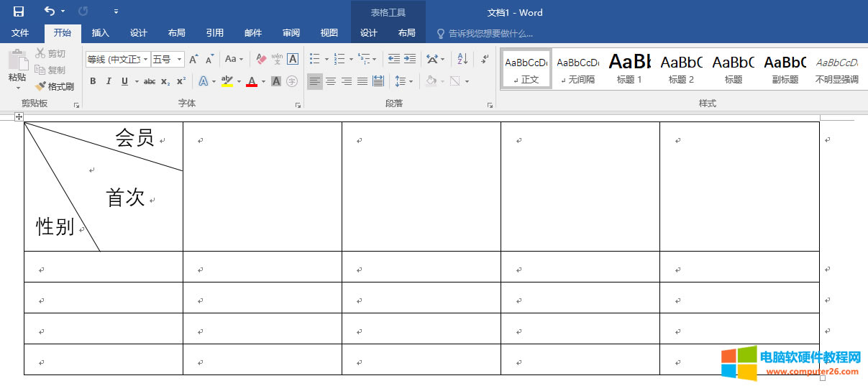
Task: Click the increase indent icon
Action: [x=410, y=59]
